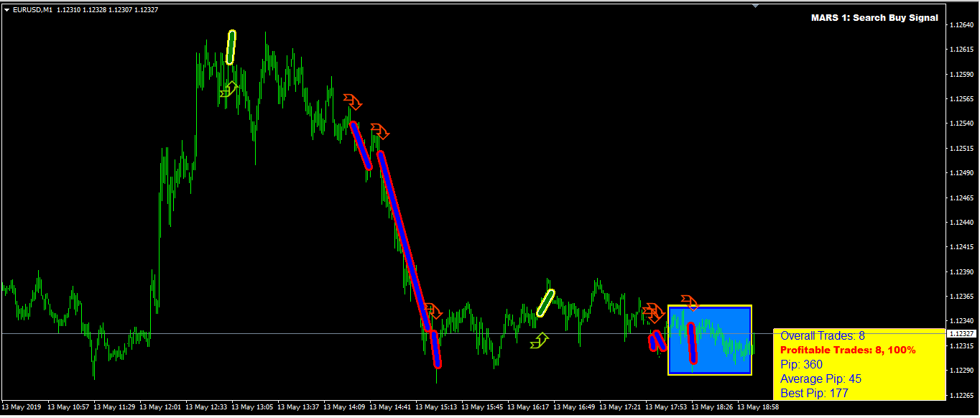Select the yellow-green trade line at the 12:33 high

pyautogui.click(x=230, y=47)
